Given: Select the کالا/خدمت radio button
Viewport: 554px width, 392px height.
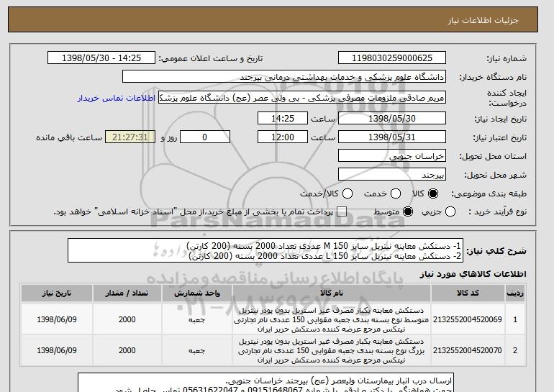Looking at the screenshot, I should point(348,193).
